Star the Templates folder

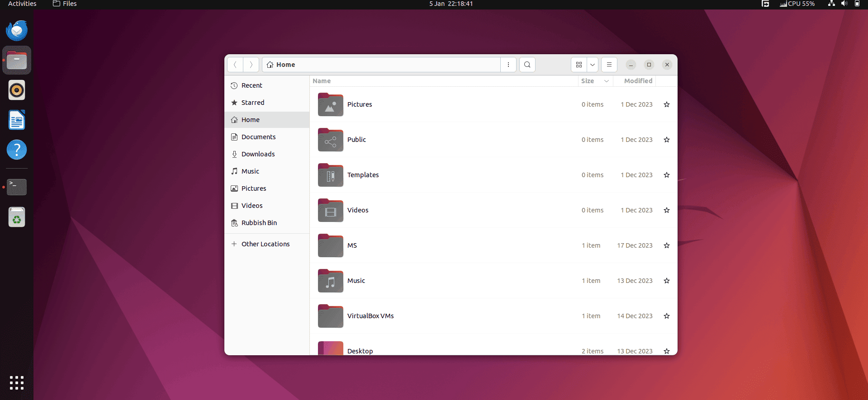[667, 175]
